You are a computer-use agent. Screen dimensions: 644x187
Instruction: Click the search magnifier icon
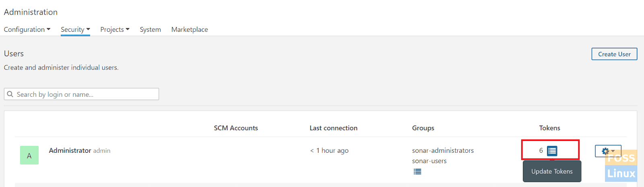pos(10,94)
